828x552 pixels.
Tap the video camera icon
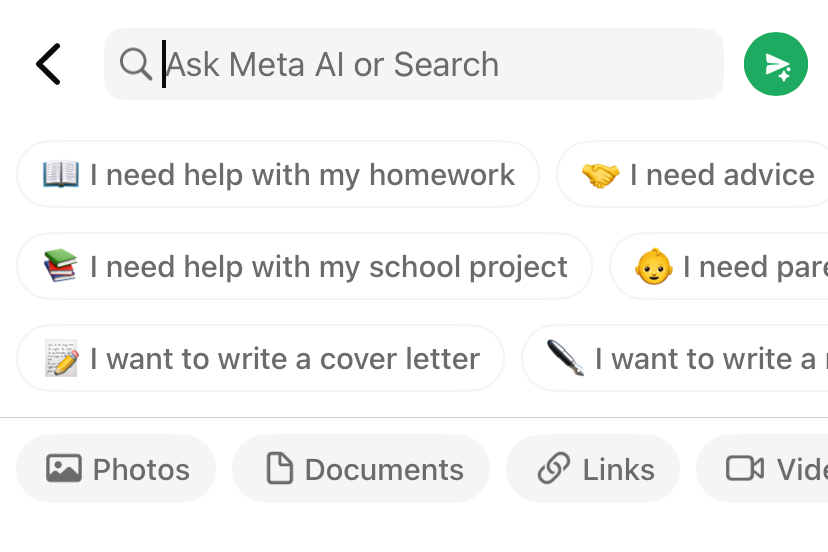[745, 469]
